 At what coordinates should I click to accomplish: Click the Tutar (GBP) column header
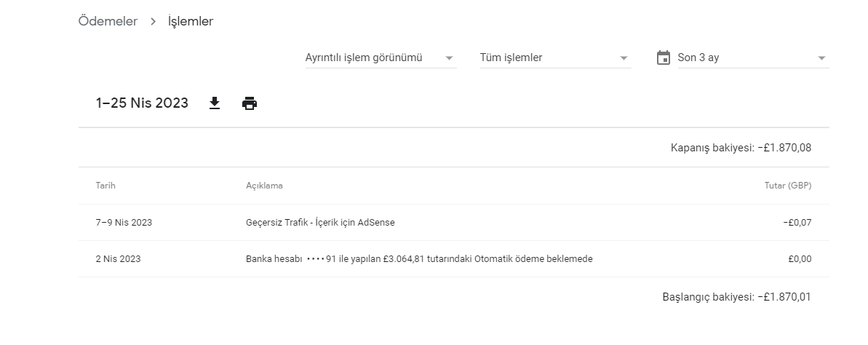788,186
